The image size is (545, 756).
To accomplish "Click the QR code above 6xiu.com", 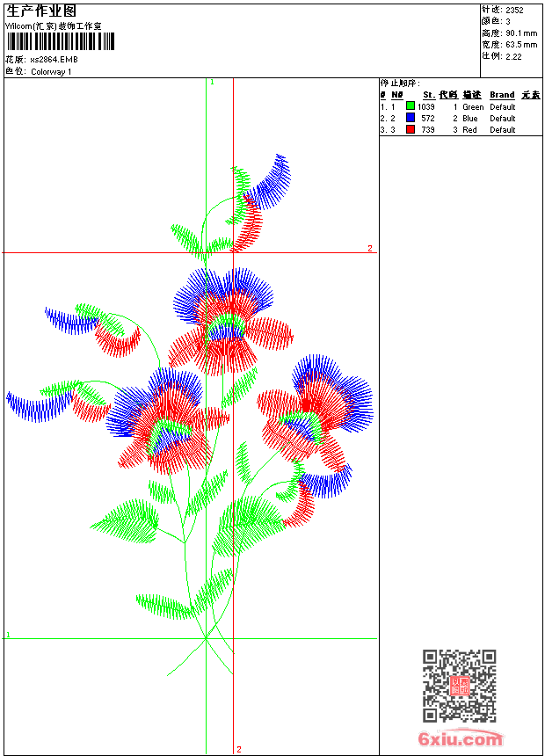I will 460,685.
